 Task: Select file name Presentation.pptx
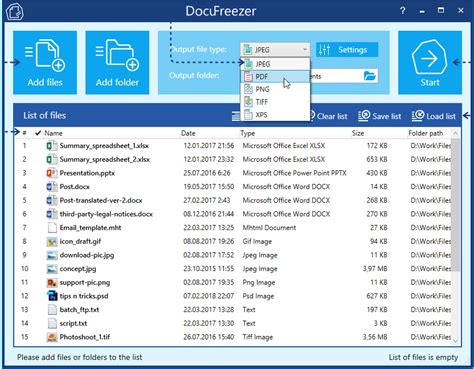87,173
